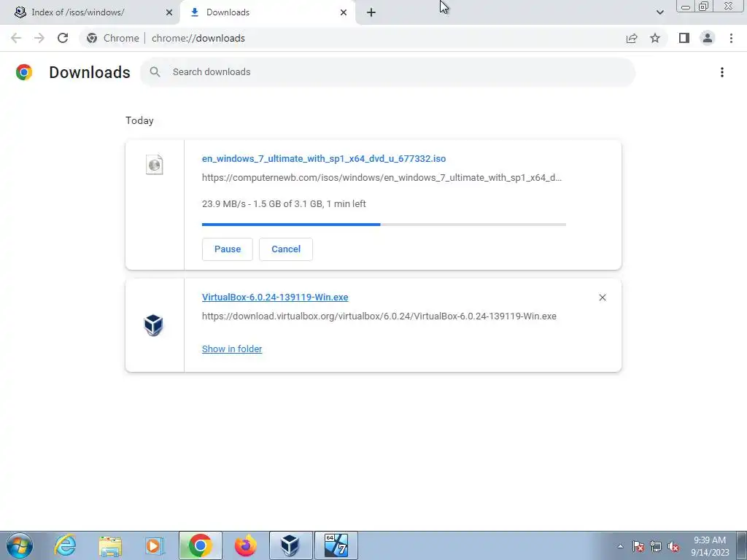Image resolution: width=747 pixels, height=560 pixels.
Task: Launch Firefox from taskbar
Action: pyautogui.click(x=245, y=545)
